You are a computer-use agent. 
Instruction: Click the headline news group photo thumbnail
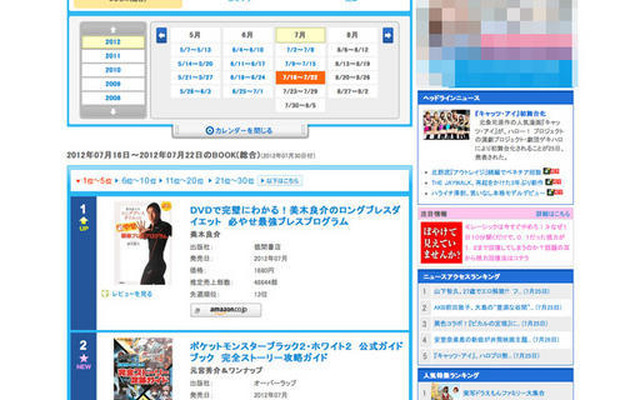[x=446, y=125]
